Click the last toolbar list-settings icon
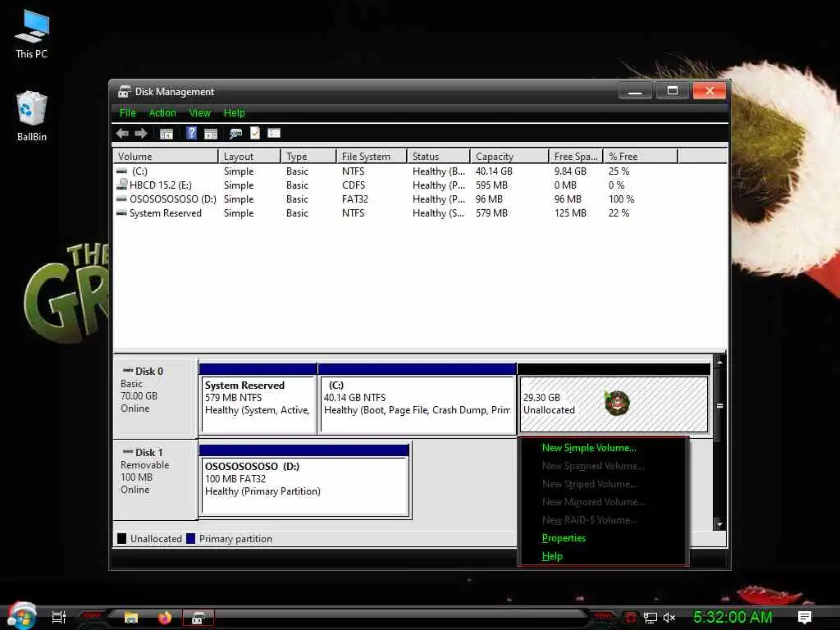 click(x=274, y=133)
